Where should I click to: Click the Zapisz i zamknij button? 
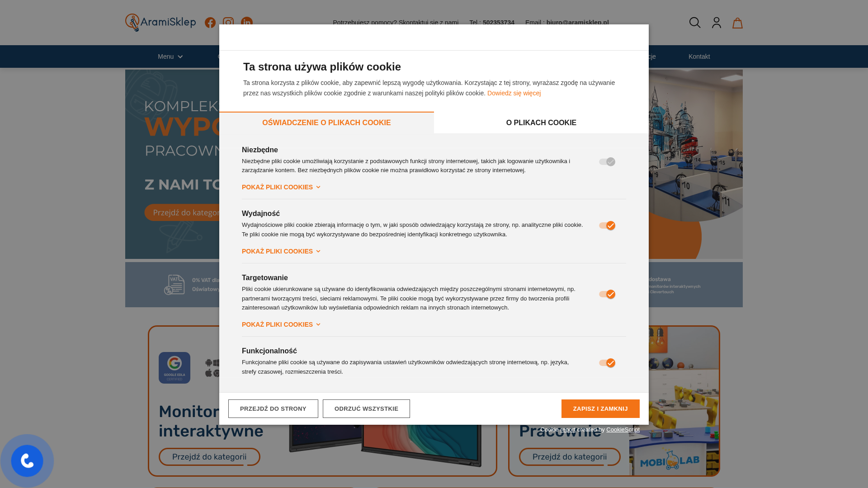coord(600,408)
